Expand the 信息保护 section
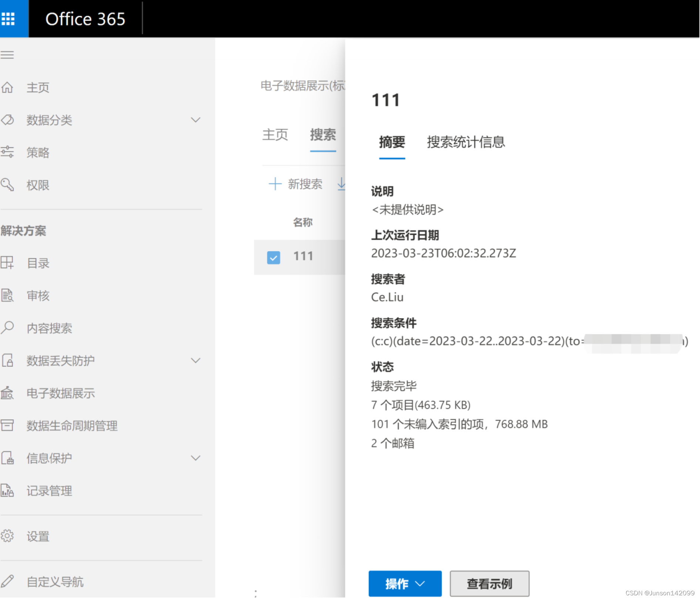Image resolution: width=700 pixels, height=599 pixels. [x=195, y=458]
